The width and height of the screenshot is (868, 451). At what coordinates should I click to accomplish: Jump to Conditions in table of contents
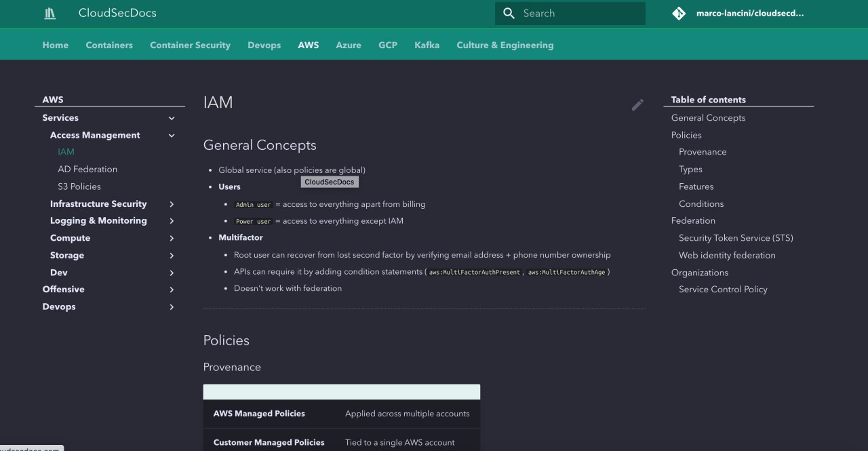[x=701, y=203]
